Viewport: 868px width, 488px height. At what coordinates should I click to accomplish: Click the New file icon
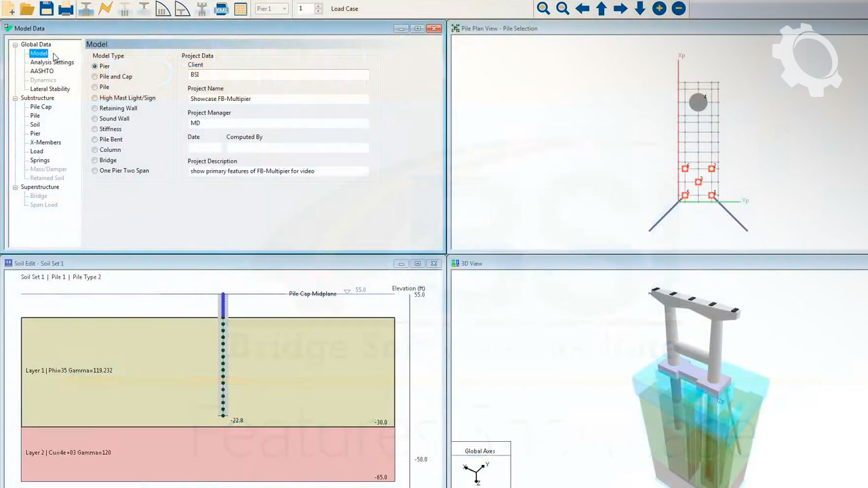point(9,9)
